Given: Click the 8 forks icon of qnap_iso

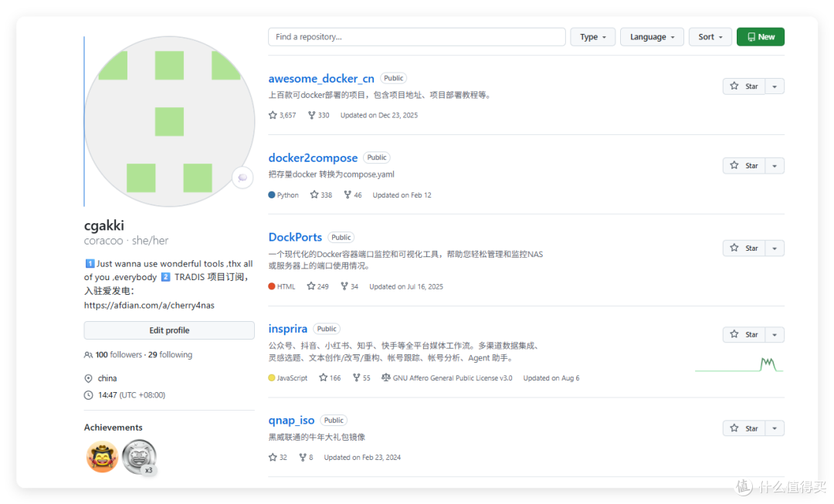Looking at the screenshot, I should tap(303, 457).
